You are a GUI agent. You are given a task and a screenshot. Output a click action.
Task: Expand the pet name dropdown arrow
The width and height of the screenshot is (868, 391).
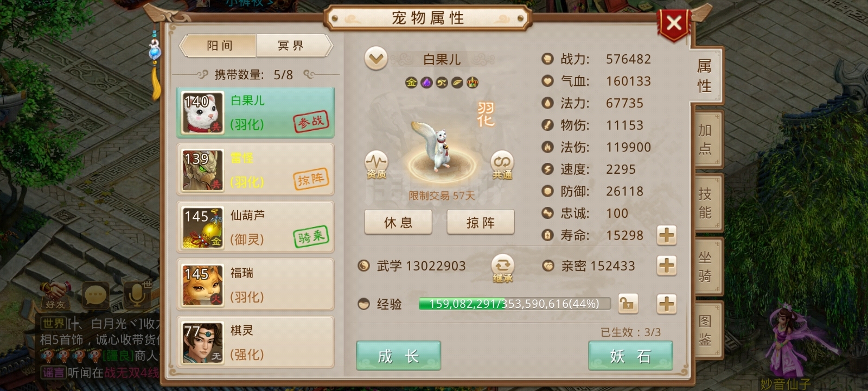pos(376,58)
